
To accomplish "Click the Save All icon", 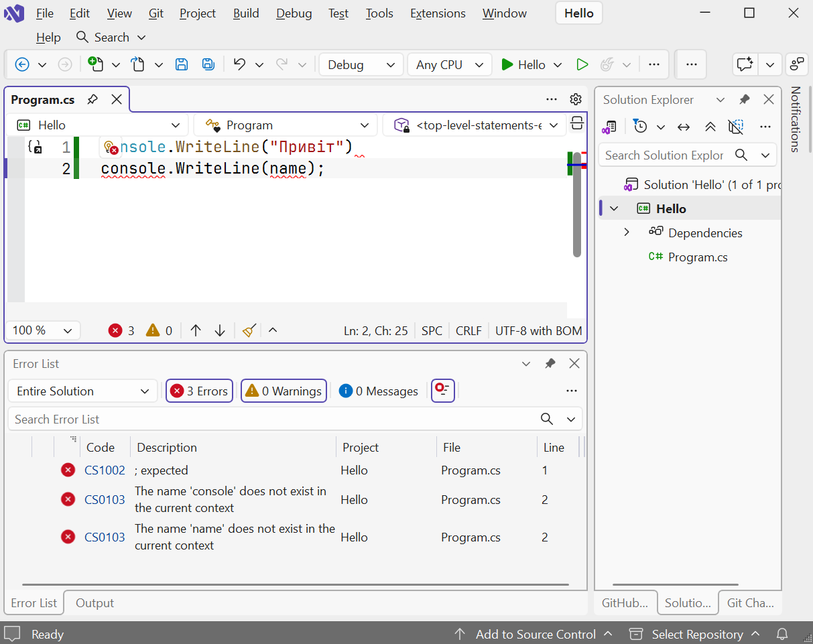I will click(208, 64).
